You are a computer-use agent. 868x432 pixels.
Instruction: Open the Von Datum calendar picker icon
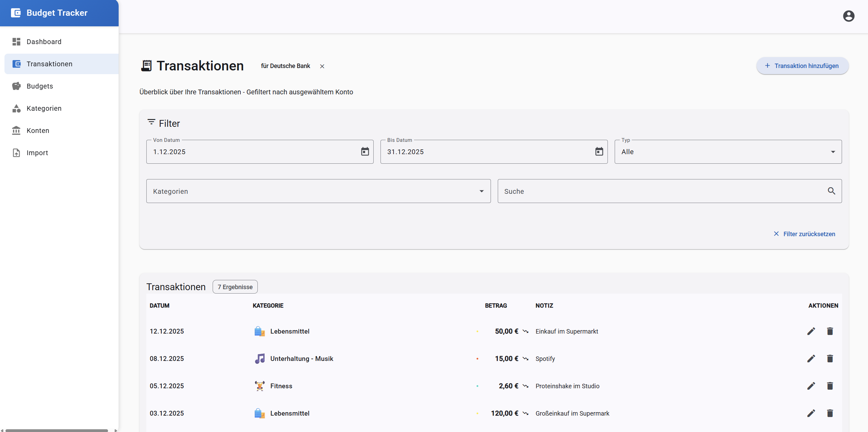(x=365, y=151)
